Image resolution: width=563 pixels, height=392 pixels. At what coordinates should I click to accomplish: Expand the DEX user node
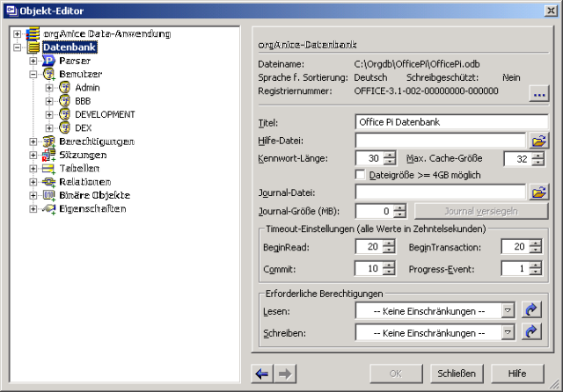pos(49,128)
